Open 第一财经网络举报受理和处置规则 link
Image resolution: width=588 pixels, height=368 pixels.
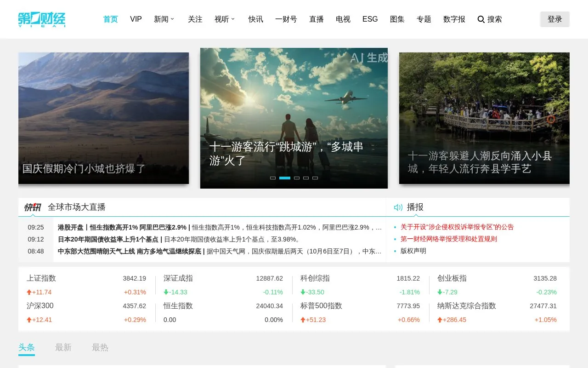pos(449,239)
